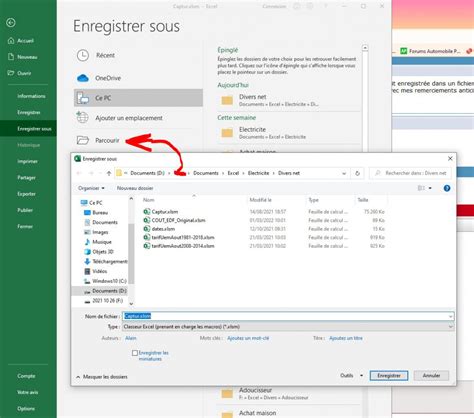Click the Nouveau dossier button

pyautogui.click(x=135, y=188)
